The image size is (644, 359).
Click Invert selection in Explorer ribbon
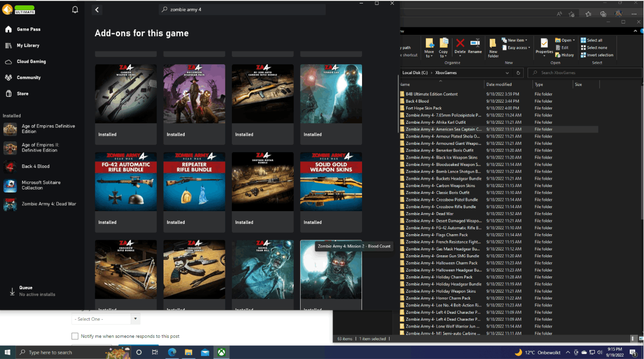[x=597, y=55]
